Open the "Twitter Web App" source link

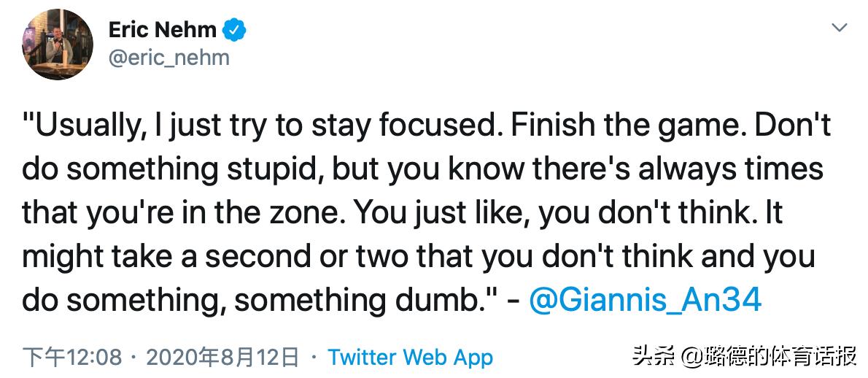[410, 357]
